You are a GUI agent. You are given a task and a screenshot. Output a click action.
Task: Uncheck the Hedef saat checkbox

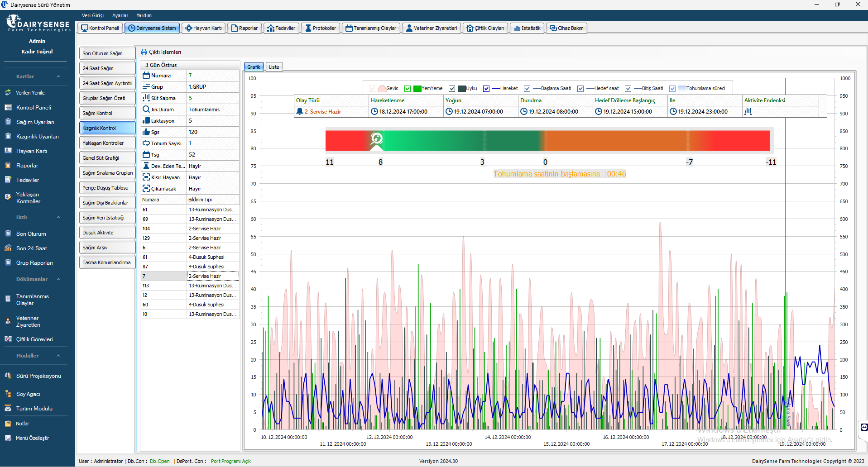click(x=580, y=89)
